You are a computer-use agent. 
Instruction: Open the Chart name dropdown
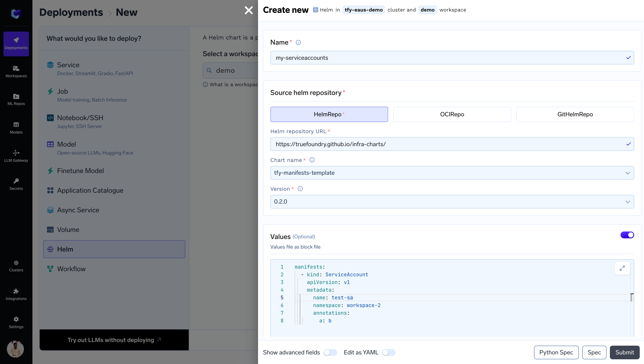pos(452,173)
